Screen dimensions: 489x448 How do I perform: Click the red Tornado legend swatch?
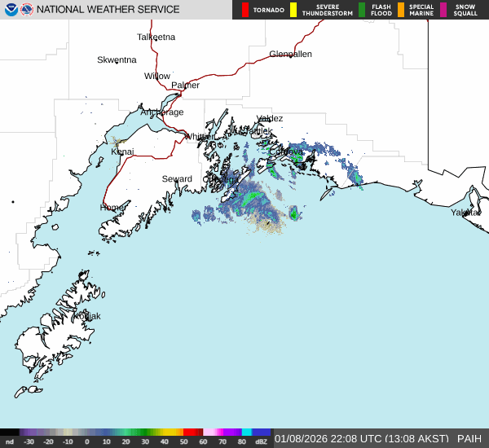pos(244,10)
